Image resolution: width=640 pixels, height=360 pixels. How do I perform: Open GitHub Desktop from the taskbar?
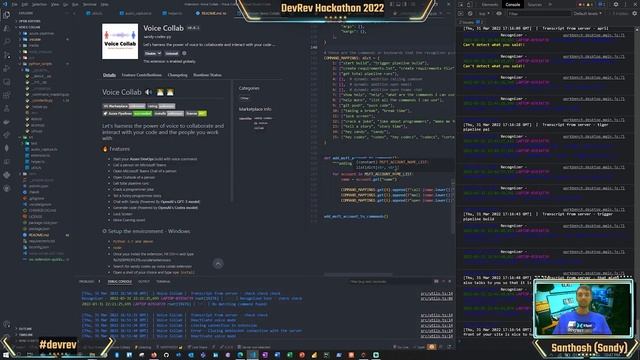coord(166,355)
